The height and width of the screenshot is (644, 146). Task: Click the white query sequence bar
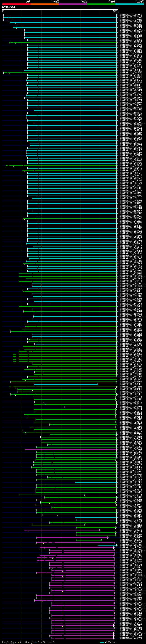click(60, 10)
